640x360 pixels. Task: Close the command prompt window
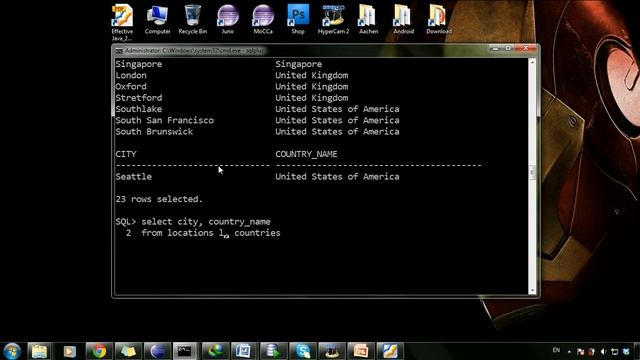(x=526, y=48)
